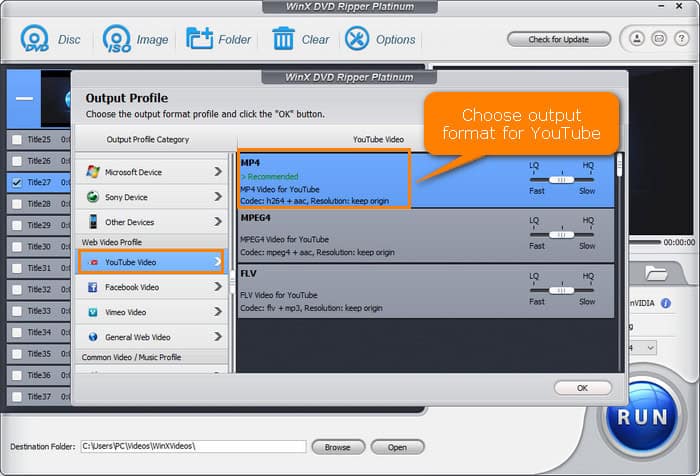Screen dimensions: 700x476
Task: Check the Title33 checkbox
Action: point(17,311)
